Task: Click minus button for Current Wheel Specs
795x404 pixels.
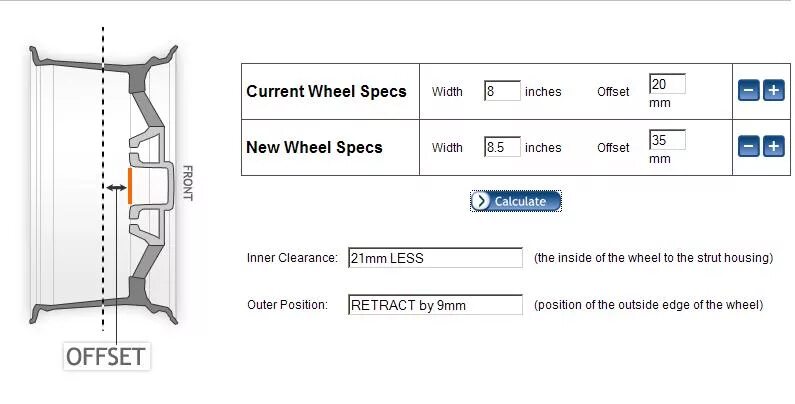Action: pos(748,91)
